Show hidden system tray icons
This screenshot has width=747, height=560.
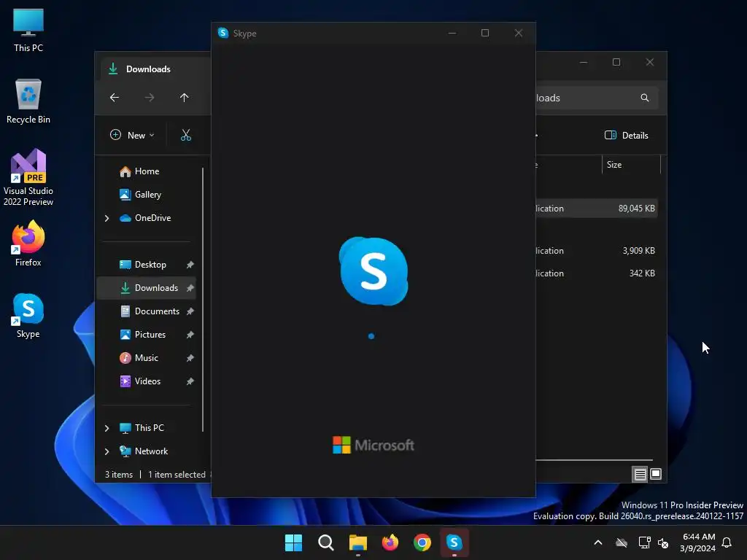(x=598, y=542)
